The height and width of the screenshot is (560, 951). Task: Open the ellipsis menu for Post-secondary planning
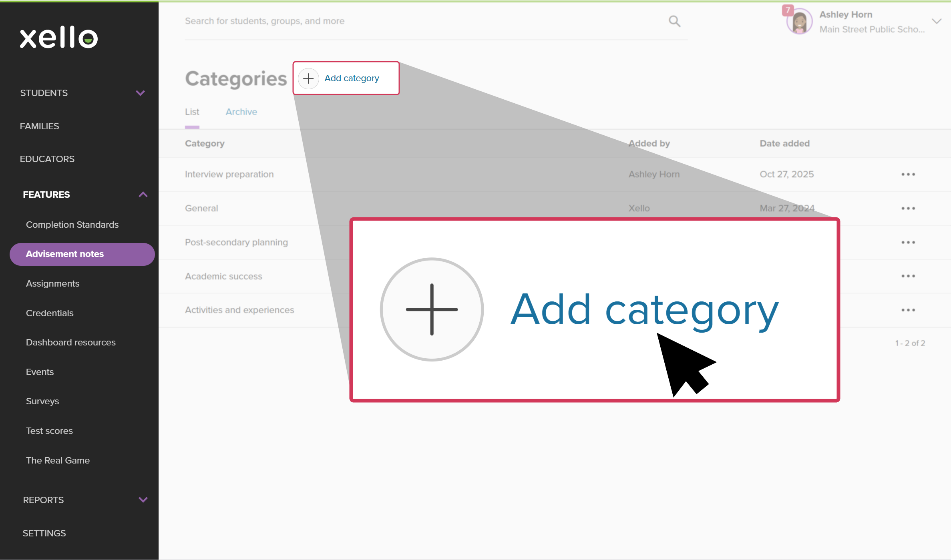click(x=908, y=242)
